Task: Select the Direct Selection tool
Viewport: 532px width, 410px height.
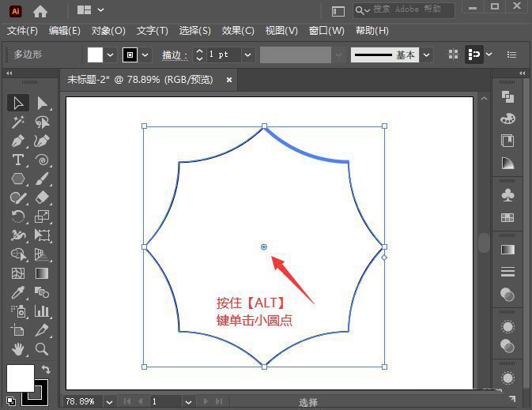Action: [x=42, y=103]
